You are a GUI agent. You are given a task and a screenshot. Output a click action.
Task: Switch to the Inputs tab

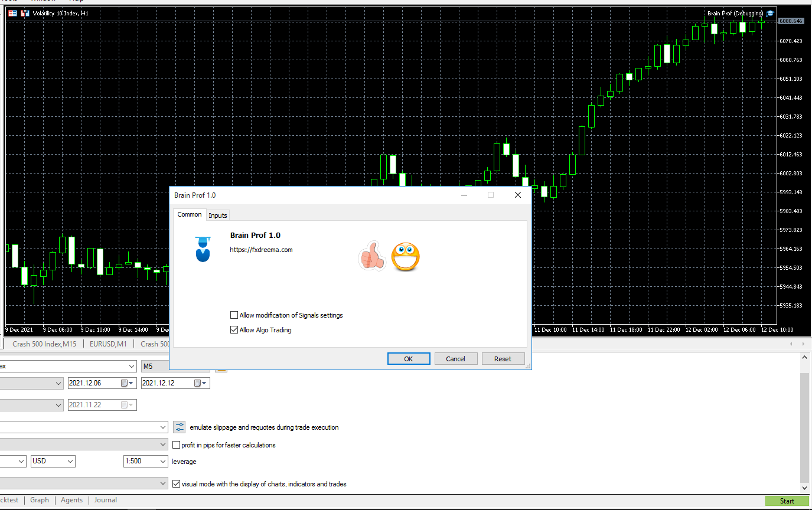tap(218, 215)
